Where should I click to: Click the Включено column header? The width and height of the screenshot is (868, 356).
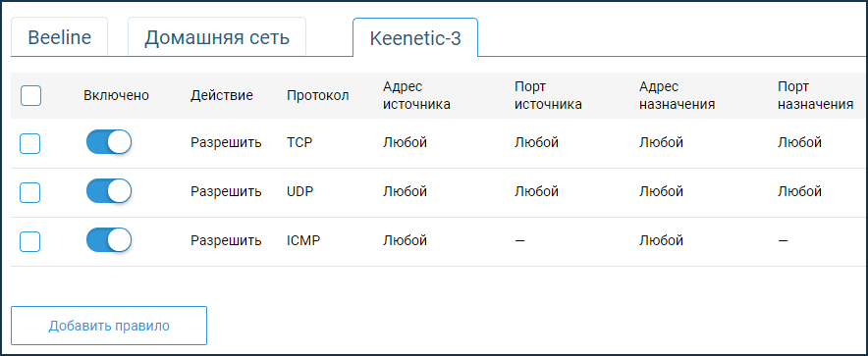(x=116, y=96)
